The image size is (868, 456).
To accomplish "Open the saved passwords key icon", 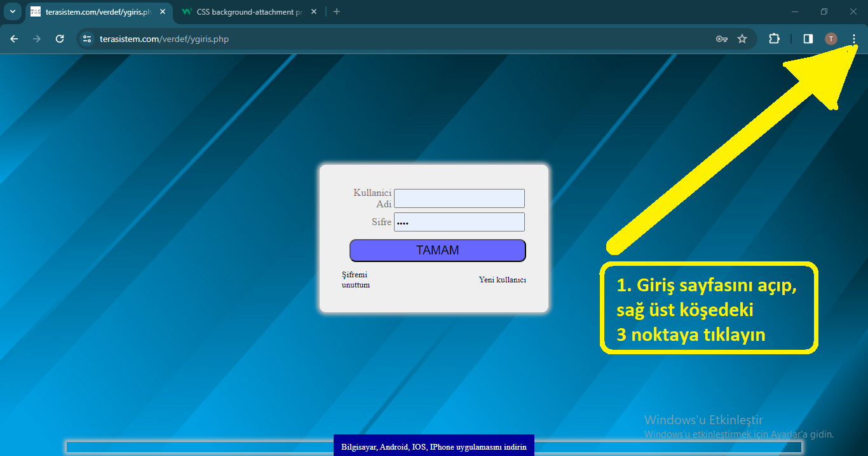I will 721,39.
